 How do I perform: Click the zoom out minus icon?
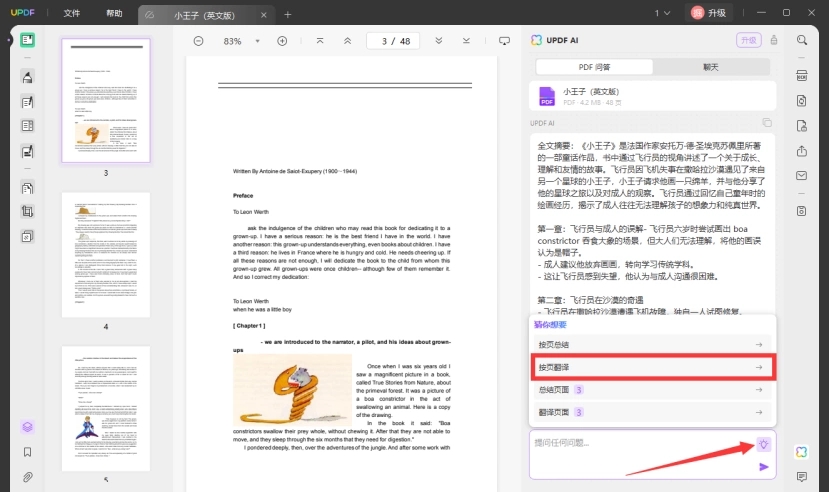(198, 41)
